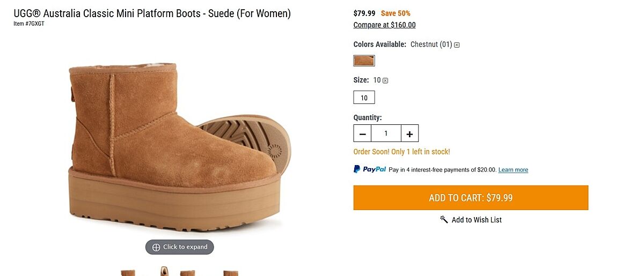Screen dimensions: 644x276
Task: Click the plus button to increase quantity
Action: click(x=409, y=133)
